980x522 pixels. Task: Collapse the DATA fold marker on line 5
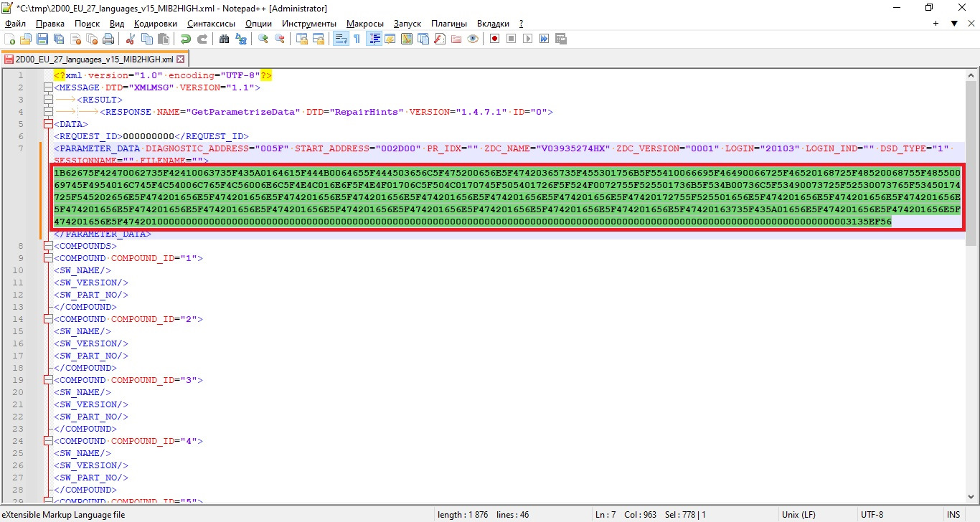pyautogui.click(x=48, y=124)
